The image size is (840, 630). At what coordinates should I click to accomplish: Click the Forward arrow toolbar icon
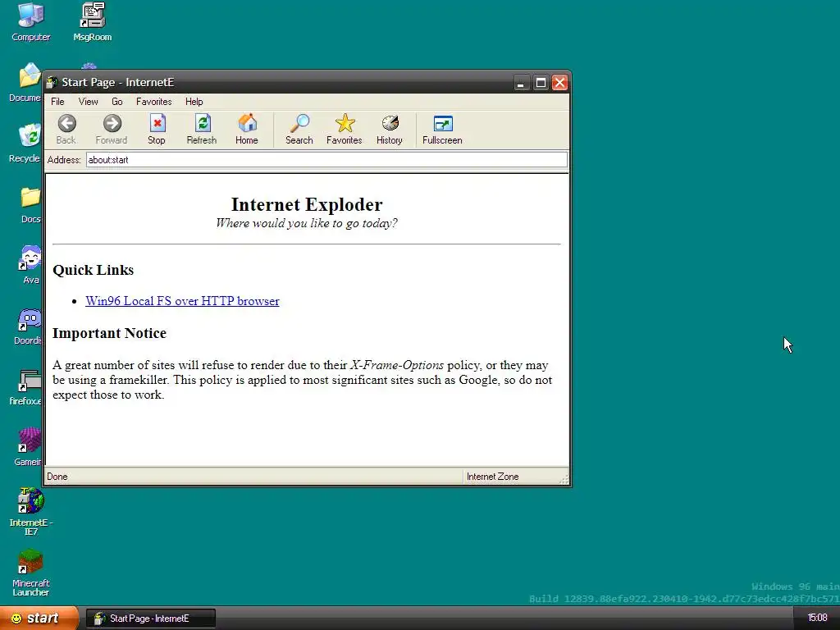pyautogui.click(x=112, y=124)
